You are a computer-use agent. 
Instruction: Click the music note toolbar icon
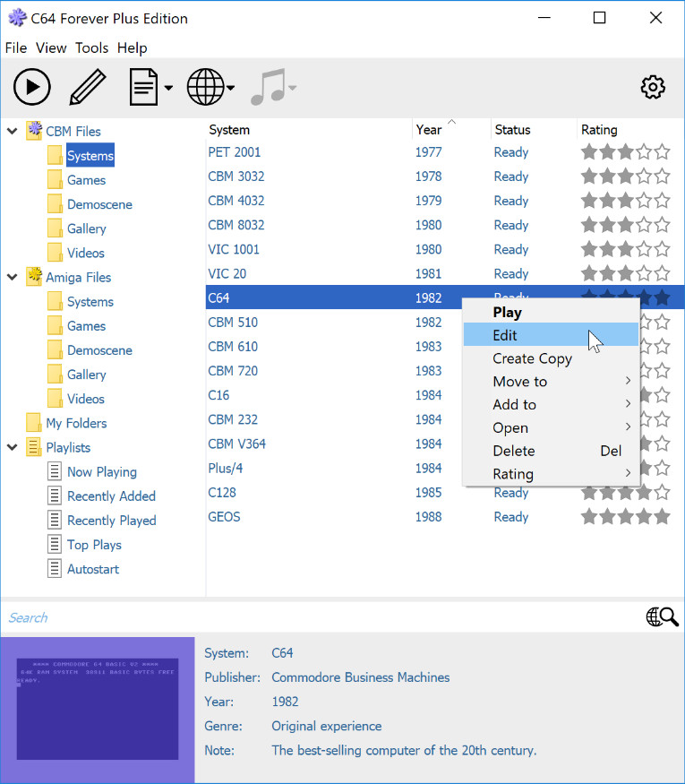point(268,87)
